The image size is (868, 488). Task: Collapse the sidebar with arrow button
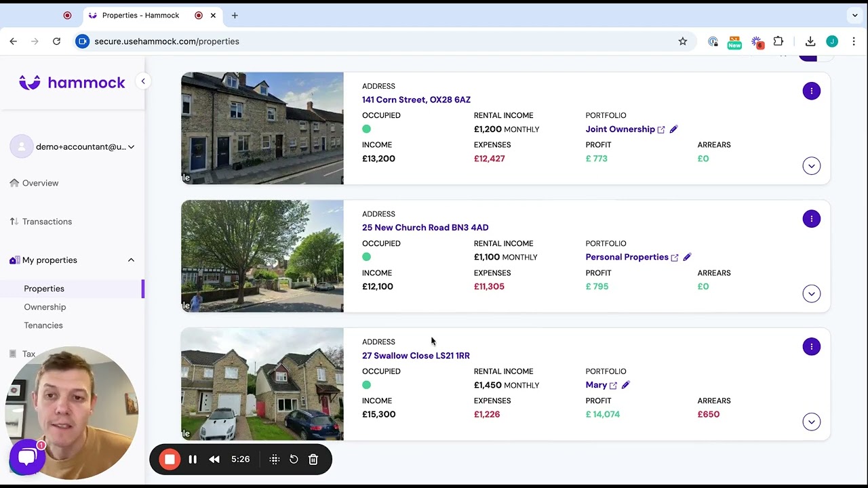(143, 81)
